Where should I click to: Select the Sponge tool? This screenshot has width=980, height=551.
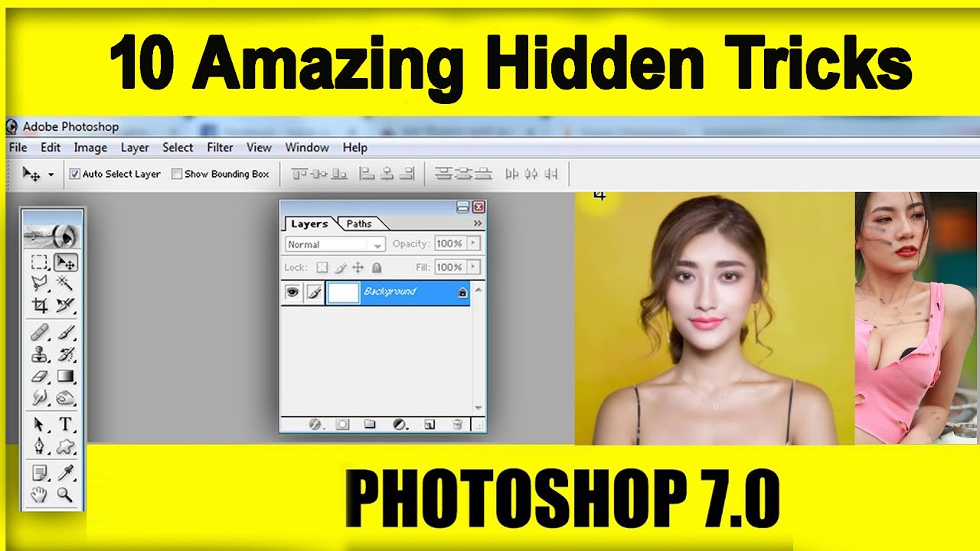click(66, 398)
